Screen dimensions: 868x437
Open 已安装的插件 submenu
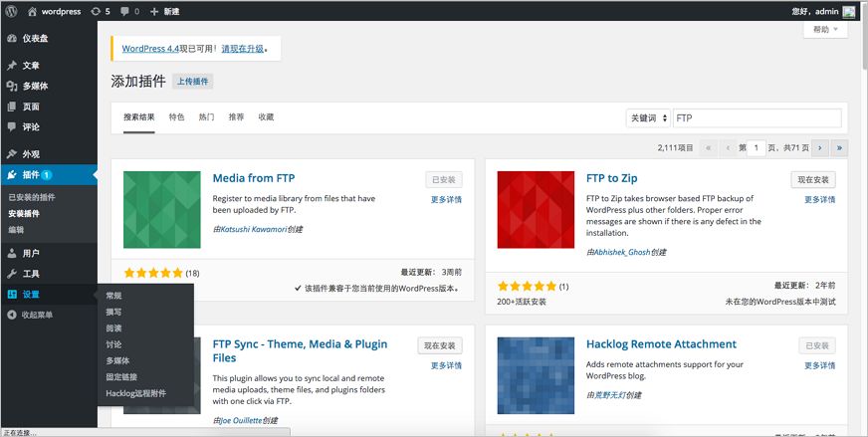(32, 197)
